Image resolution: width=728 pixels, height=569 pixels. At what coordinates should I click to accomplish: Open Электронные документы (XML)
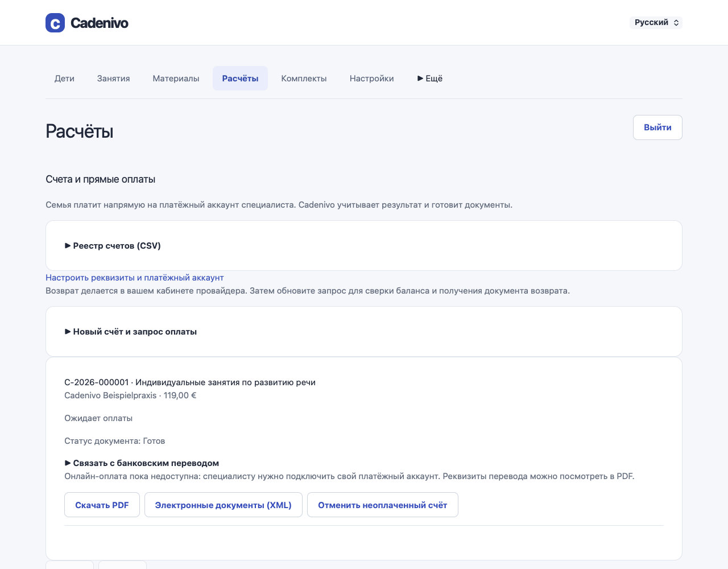223,505
